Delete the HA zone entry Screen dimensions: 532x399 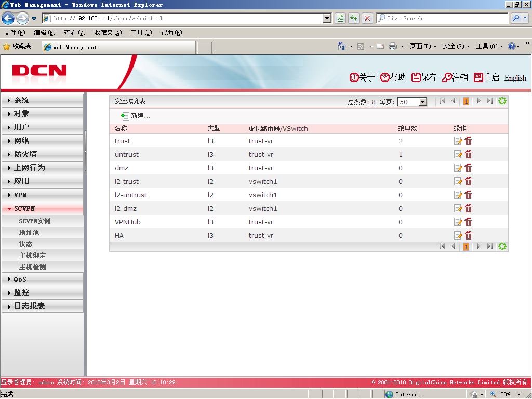pyautogui.click(x=469, y=235)
